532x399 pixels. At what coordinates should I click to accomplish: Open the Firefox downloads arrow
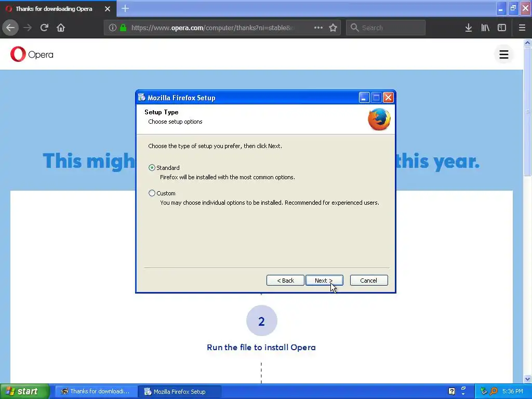tap(469, 28)
